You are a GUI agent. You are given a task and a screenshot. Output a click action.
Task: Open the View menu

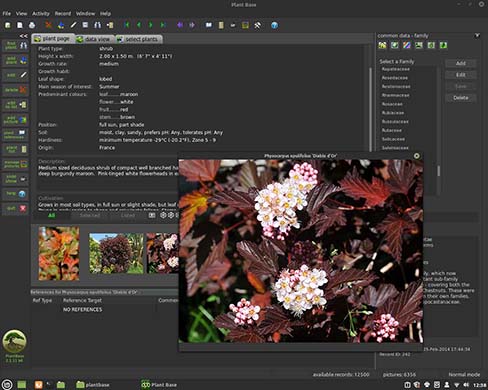click(21, 14)
